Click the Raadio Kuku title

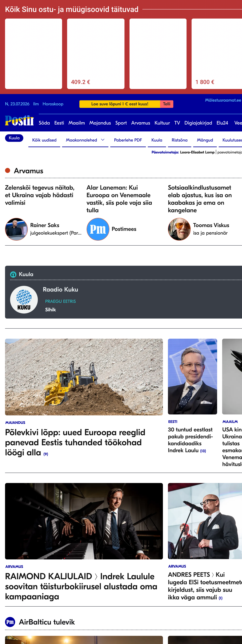60,289
